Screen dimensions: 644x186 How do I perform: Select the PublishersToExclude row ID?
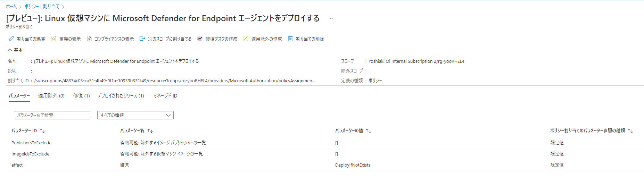[31, 143]
